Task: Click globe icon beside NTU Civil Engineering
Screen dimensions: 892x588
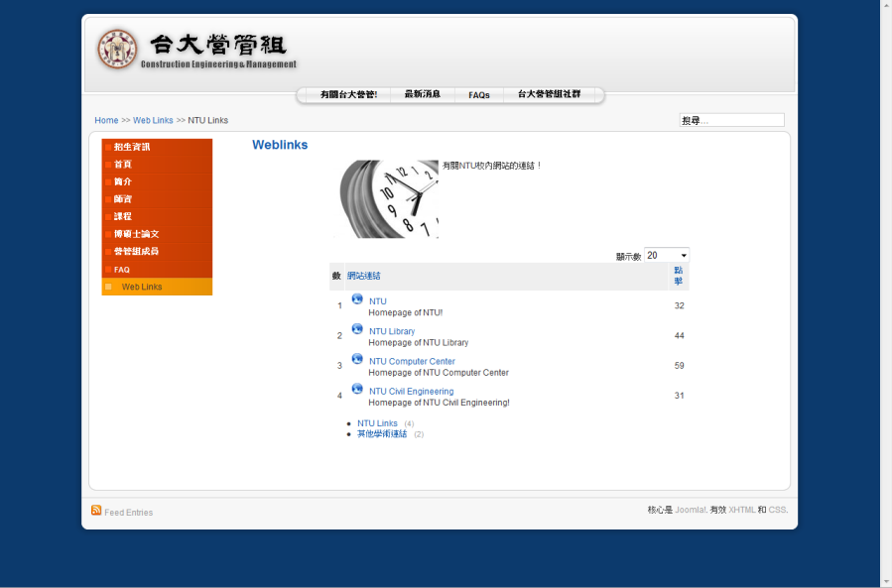Action: tap(357, 389)
